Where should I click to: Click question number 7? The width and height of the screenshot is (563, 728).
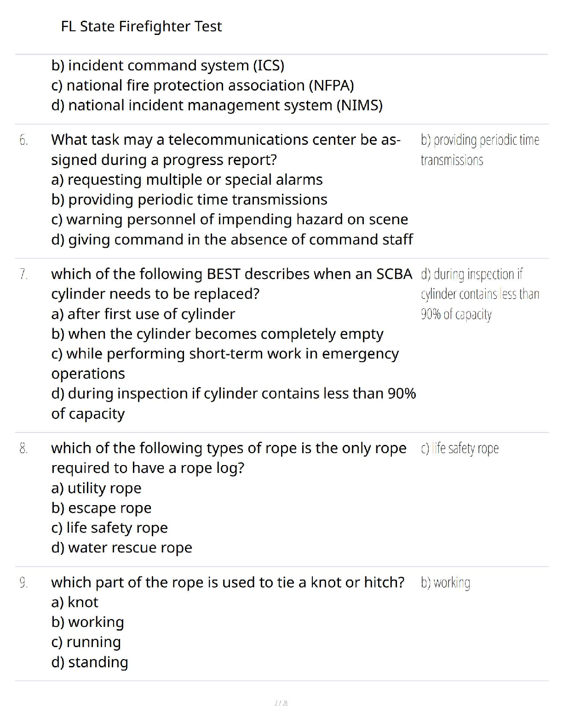[24, 274]
